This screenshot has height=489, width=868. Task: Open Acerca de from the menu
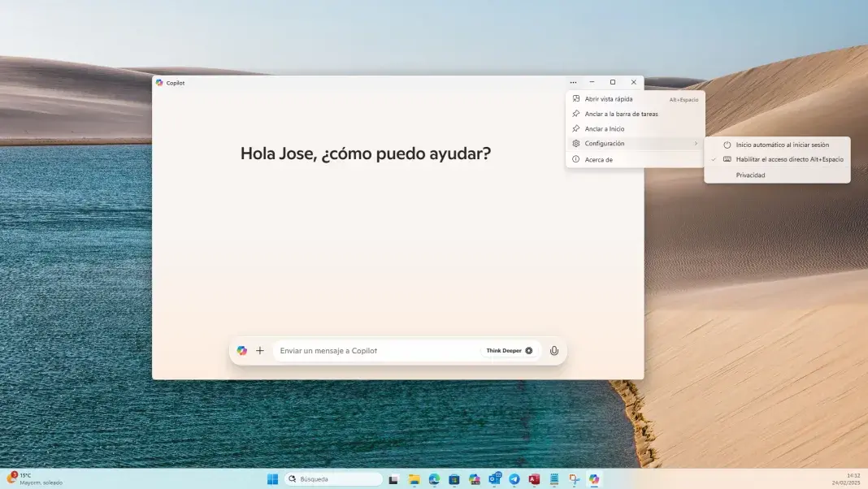(598, 159)
